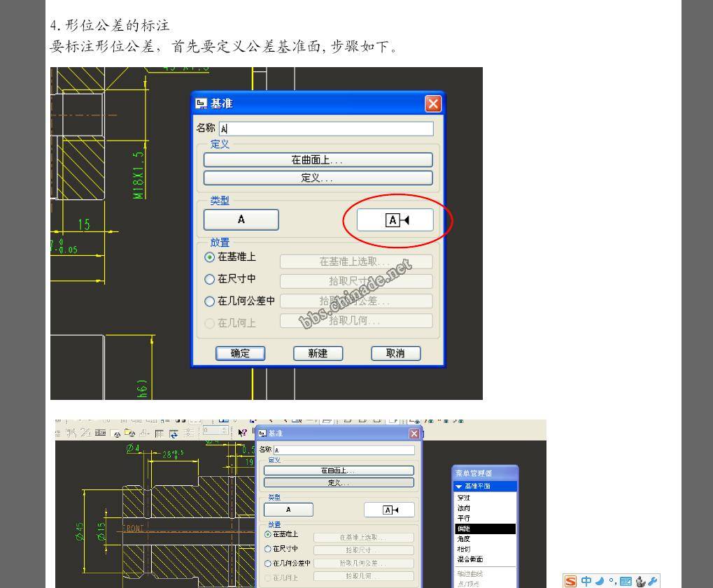The width and height of the screenshot is (713, 588).
Task: Click the 名称 text field
Action: [x=326, y=129]
